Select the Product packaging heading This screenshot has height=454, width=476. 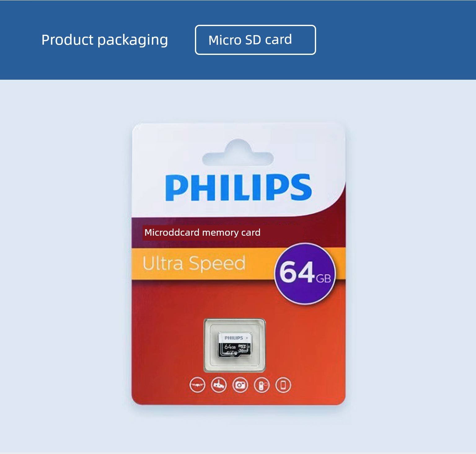(x=105, y=40)
